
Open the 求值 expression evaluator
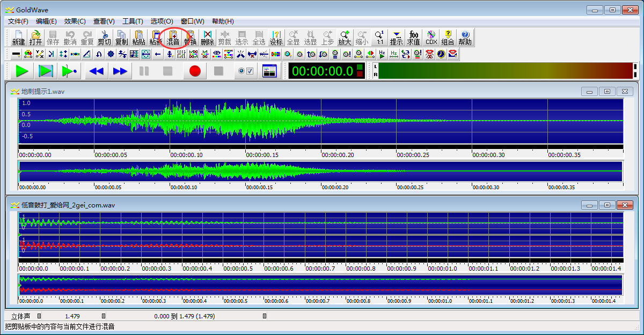413,38
